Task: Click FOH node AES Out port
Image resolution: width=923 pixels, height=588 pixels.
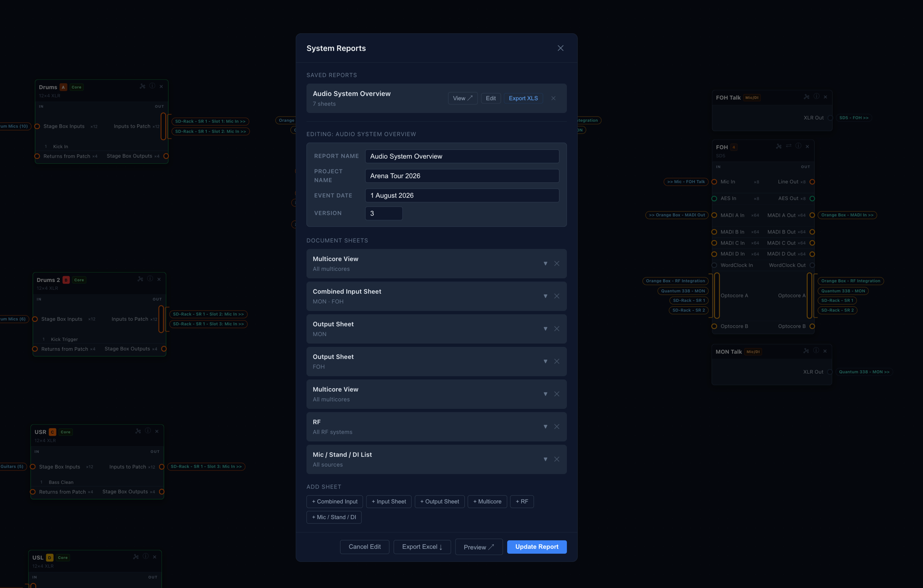Action: pos(812,198)
